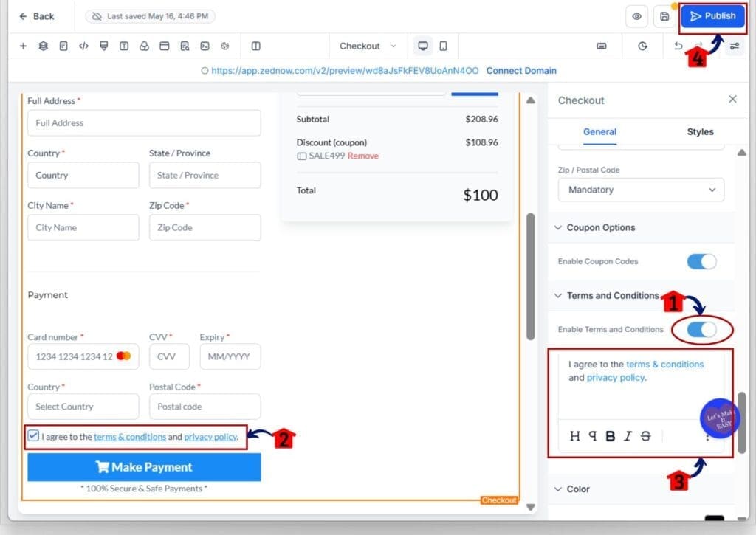Click the Full Address input field
Screen dimensions: 756x535
144,123
